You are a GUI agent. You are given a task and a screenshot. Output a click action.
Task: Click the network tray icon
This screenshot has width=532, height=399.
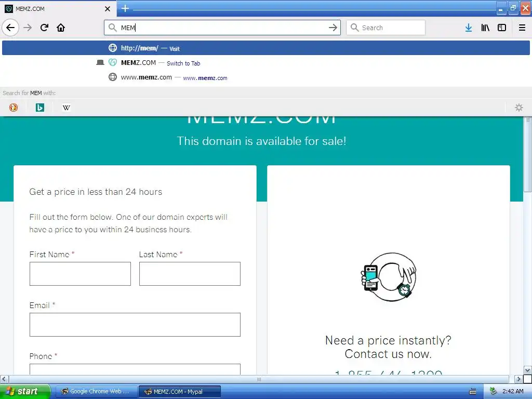pyautogui.click(x=494, y=391)
